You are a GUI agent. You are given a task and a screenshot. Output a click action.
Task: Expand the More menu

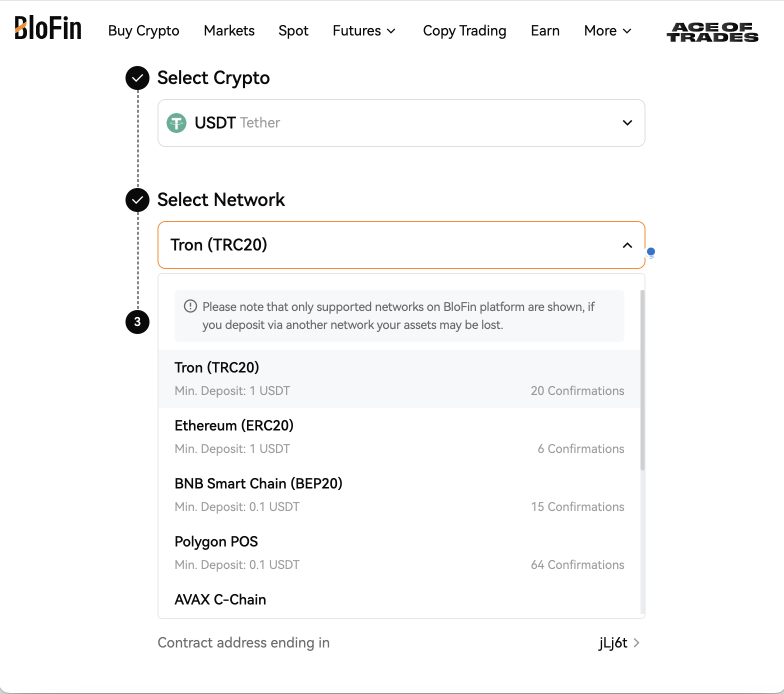click(x=607, y=30)
